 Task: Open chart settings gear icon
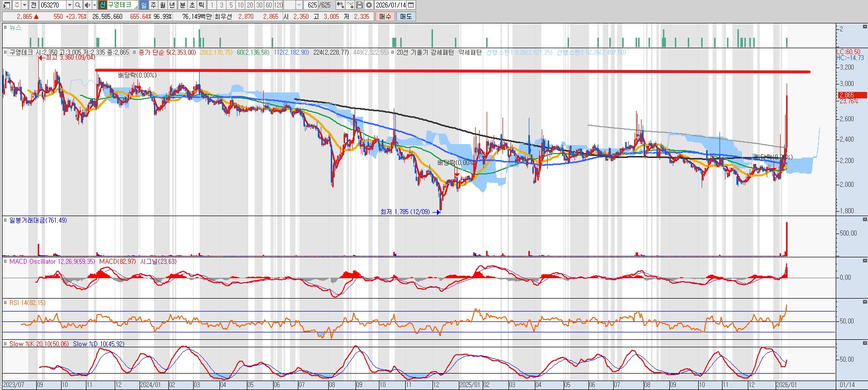coord(369,5)
